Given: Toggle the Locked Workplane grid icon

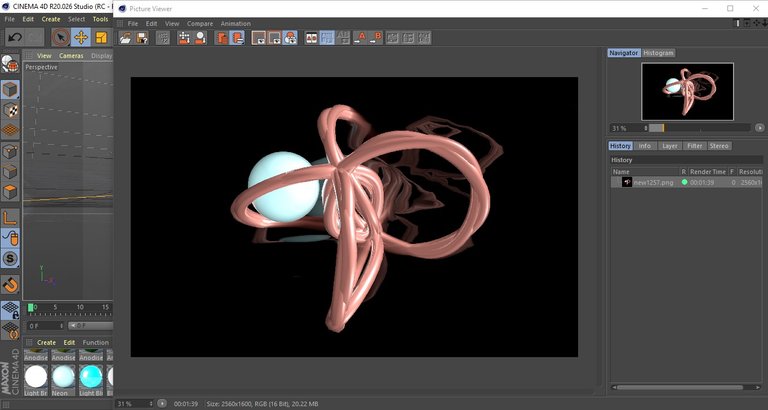Looking at the screenshot, I should tap(10, 310).
